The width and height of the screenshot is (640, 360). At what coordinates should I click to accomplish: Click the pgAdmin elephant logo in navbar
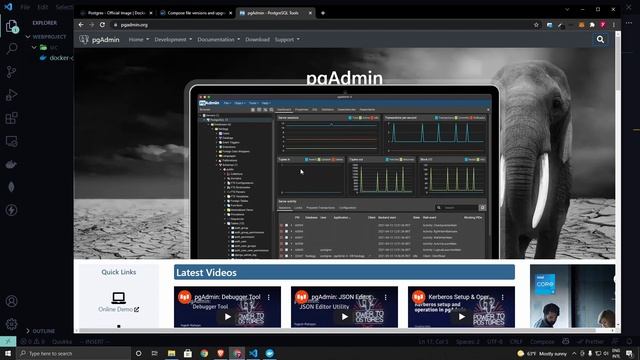(84, 40)
